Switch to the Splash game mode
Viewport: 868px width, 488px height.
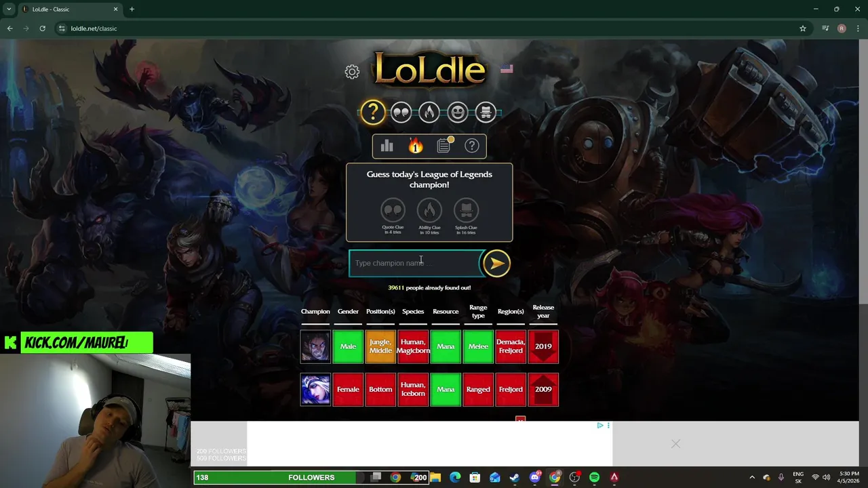point(486,112)
